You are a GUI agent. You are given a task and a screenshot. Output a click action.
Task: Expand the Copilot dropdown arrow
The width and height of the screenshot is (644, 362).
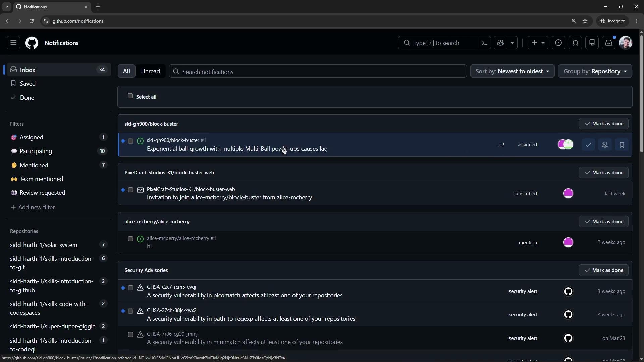tap(512, 43)
